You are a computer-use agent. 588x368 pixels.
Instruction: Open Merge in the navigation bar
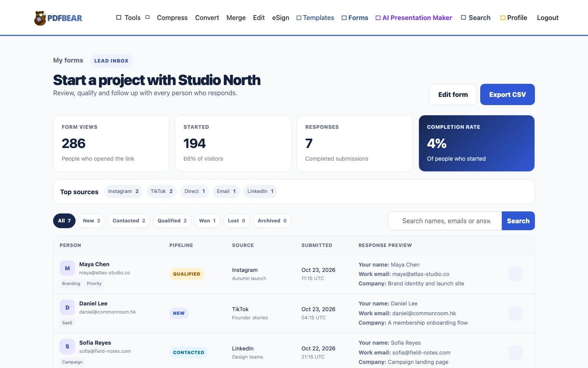tap(236, 18)
